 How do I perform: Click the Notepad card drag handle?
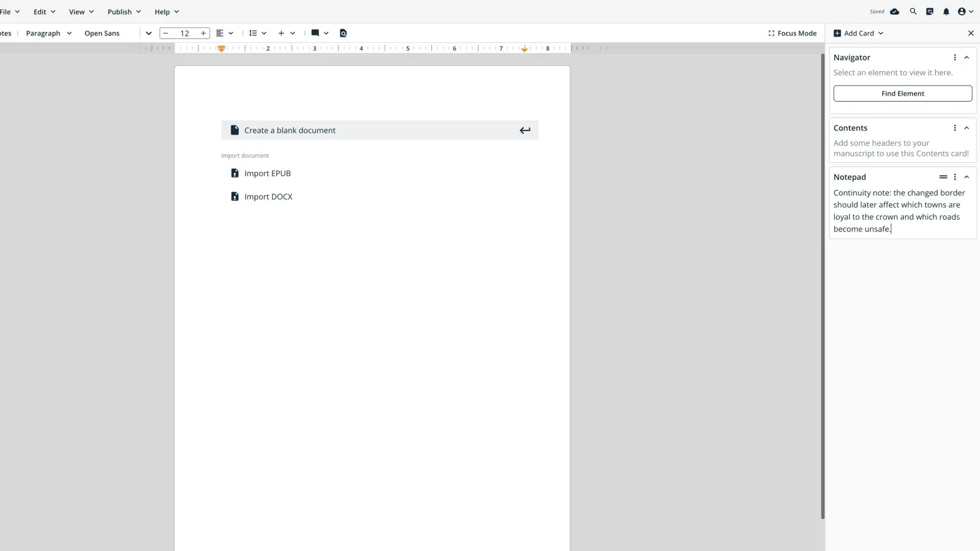(x=943, y=177)
